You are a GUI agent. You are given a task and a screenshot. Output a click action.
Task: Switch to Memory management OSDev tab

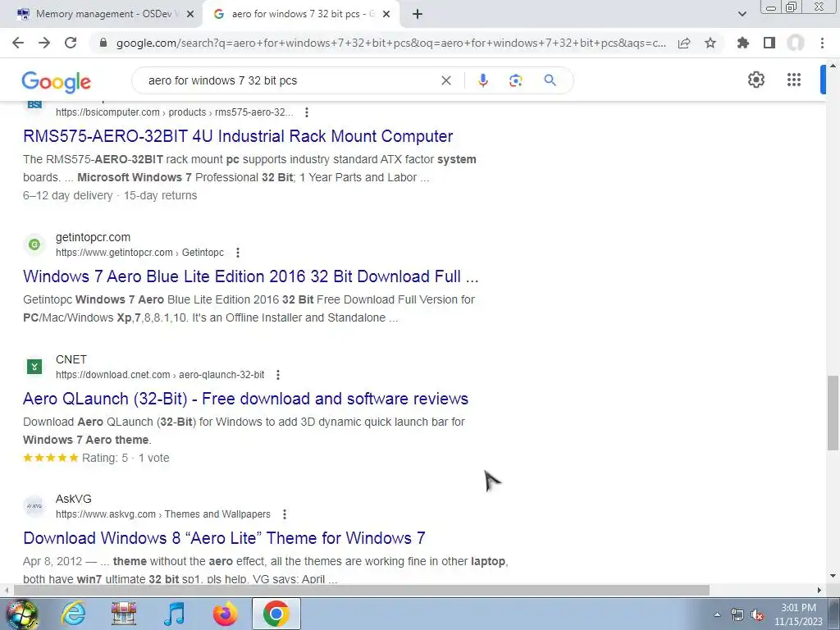(100, 14)
